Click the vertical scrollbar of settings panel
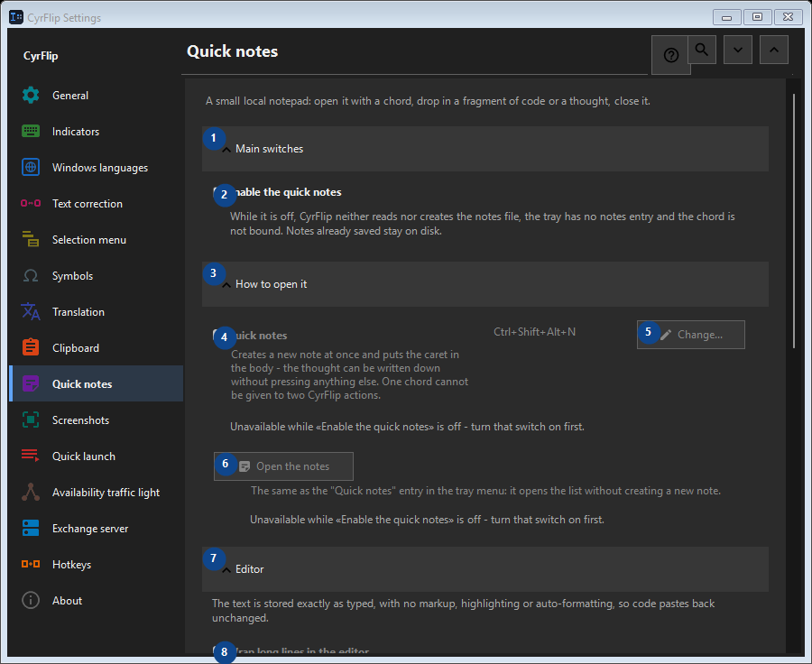Image resolution: width=812 pixels, height=664 pixels. pos(794,221)
